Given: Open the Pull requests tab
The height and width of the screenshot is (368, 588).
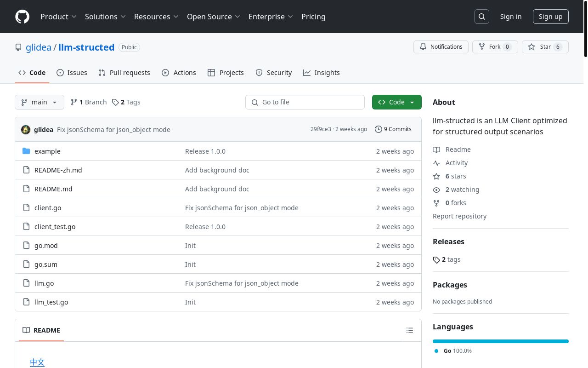Looking at the screenshot, I should click(124, 73).
